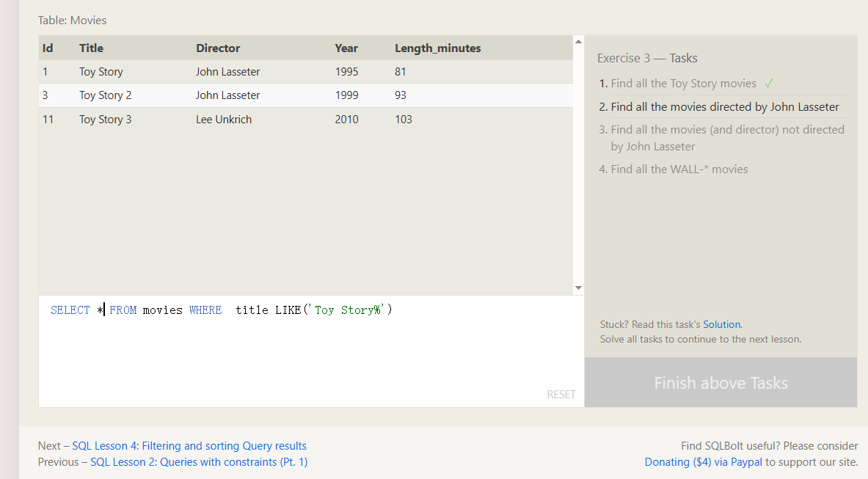Open this task's Solution link
868x479 pixels.
721,324
